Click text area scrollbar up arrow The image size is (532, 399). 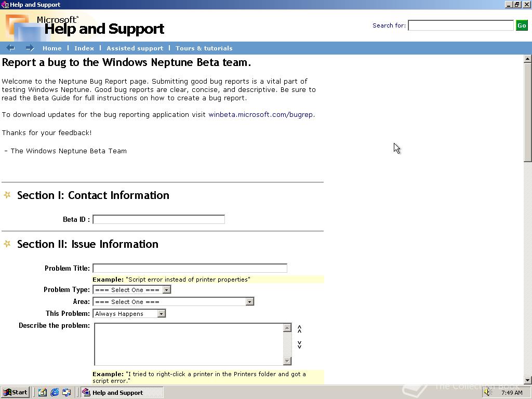click(287, 327)
